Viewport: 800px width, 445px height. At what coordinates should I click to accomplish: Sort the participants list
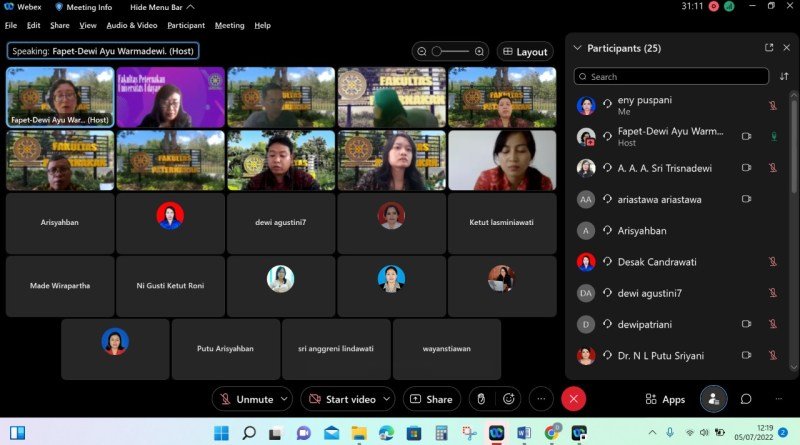click(783, 76)
